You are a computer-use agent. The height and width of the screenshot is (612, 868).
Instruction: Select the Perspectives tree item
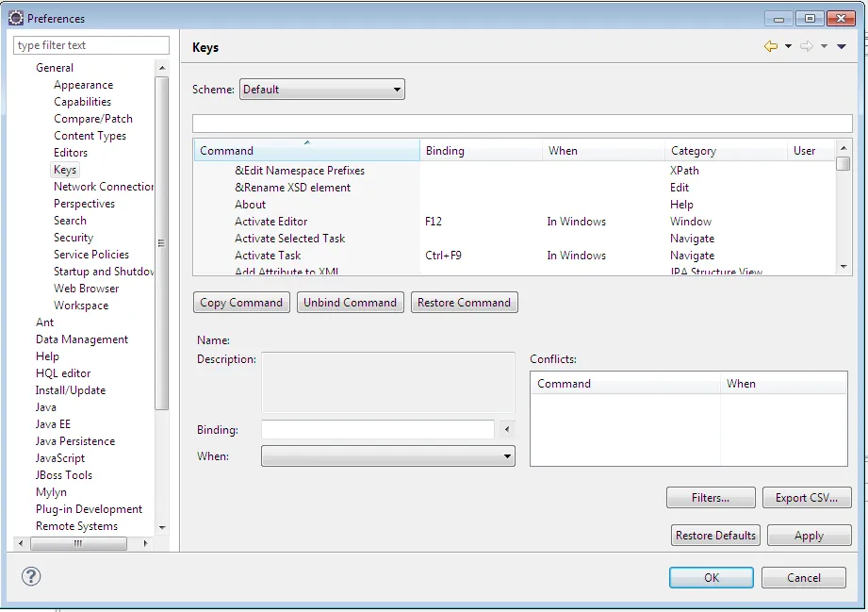click(x=84, y=204)
